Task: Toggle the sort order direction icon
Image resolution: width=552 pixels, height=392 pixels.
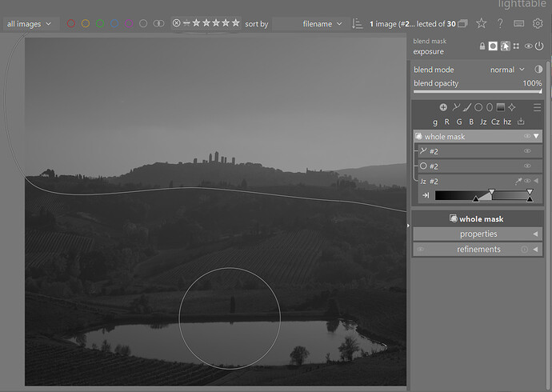Action: point(358,24)
